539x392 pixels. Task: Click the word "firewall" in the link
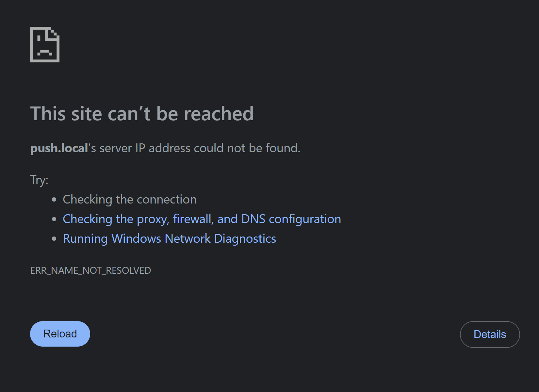coord(193,219)
